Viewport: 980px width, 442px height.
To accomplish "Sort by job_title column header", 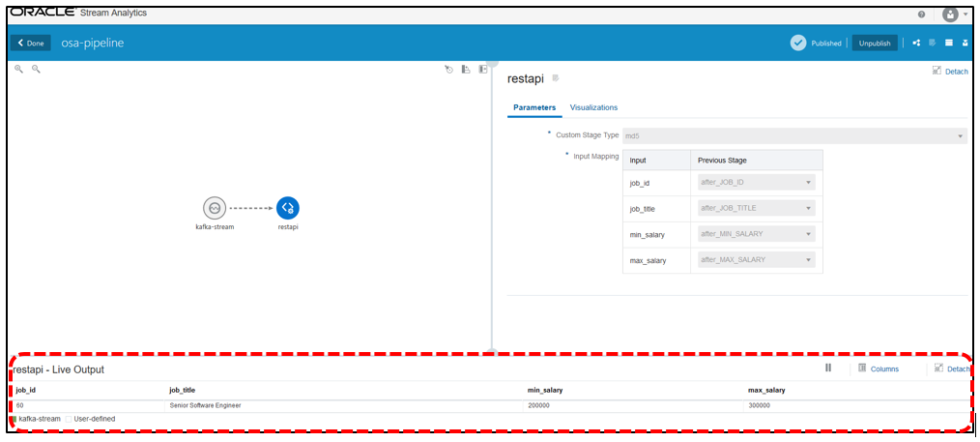I will coord(183,390).
